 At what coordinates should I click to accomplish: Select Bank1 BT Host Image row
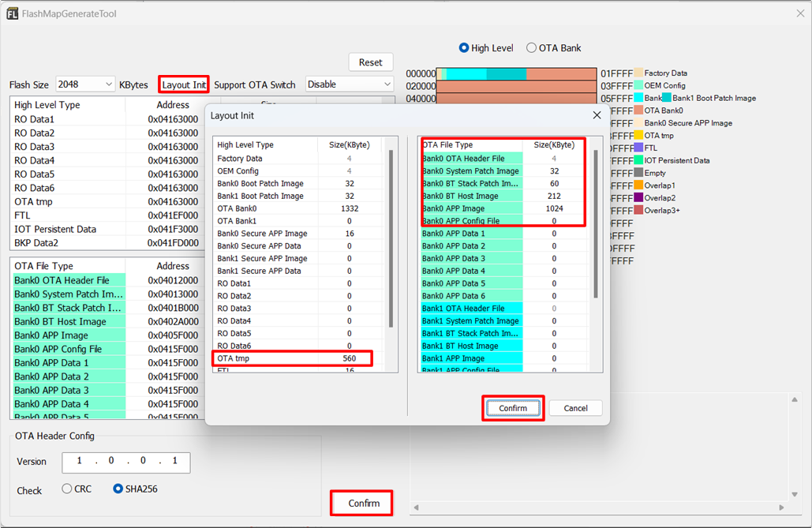(503, 346)
